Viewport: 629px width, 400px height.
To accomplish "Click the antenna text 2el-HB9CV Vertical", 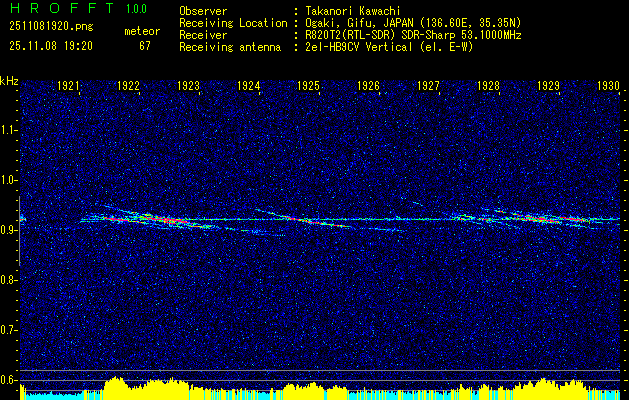I will 359,47.
